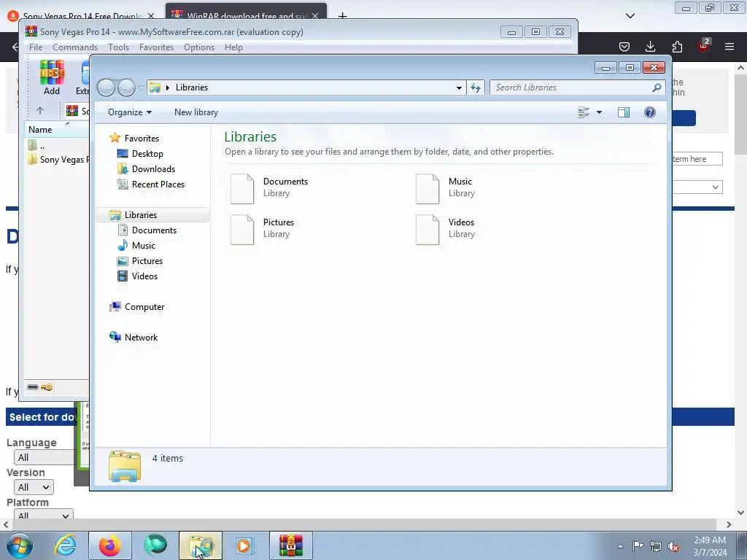Open the Organize dropdown menu
The width and height of the screenshot is (747, 560).
[130, 112]
